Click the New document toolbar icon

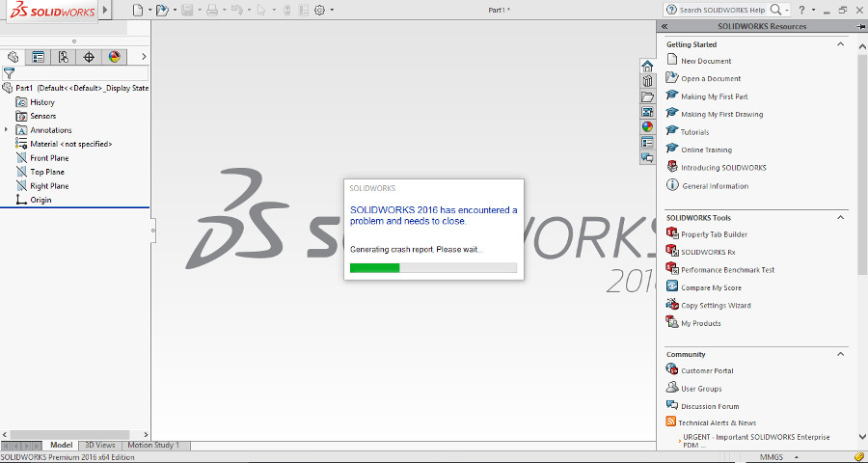coord(137,10)
